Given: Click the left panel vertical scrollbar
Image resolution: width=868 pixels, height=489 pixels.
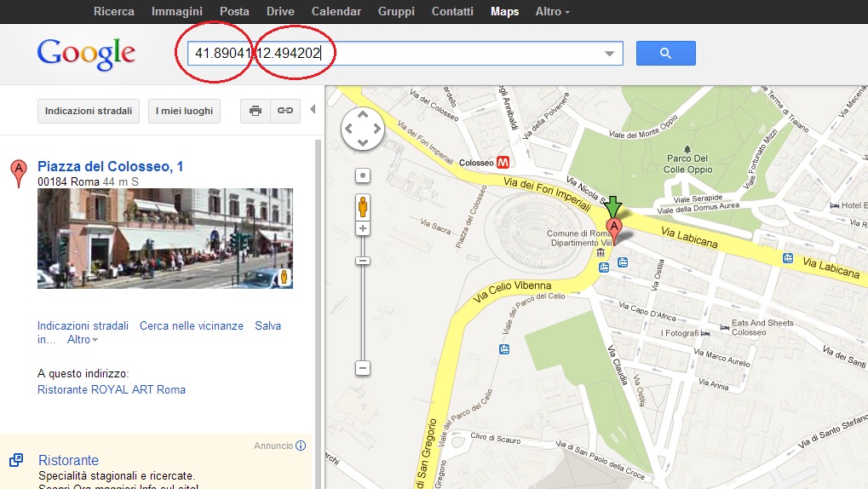Looking at the screenshot, I should coord(318,314).
